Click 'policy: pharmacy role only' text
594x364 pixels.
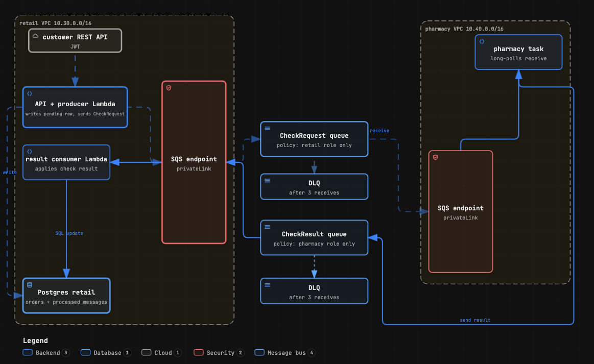314,244
